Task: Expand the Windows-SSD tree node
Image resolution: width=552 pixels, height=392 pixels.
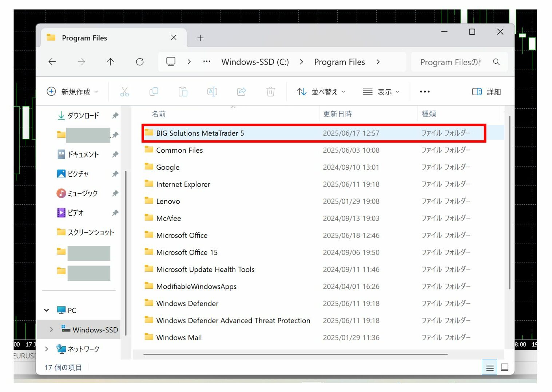Action: tap(51, 329)
